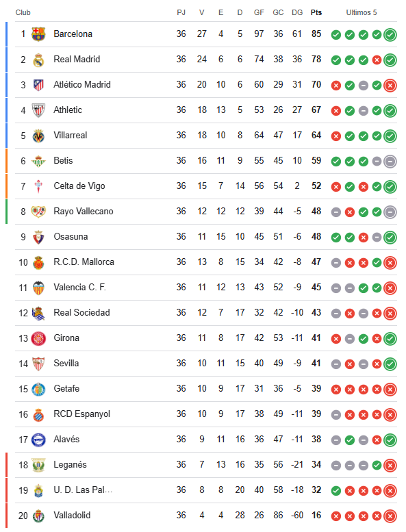Image resolution: width=406 pixels, height=532 pixels.
Task: Select the Ultimos 5 column header
Action: 361,12
